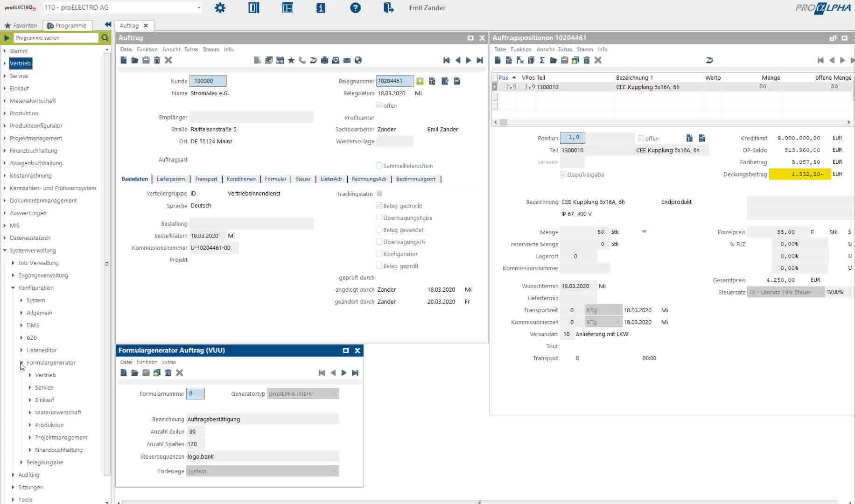This screenshot has height=504, width=855.
Task: Click the sum sigma icon in Auftragspositionen toolbar
Action: [x=542, y=60]
